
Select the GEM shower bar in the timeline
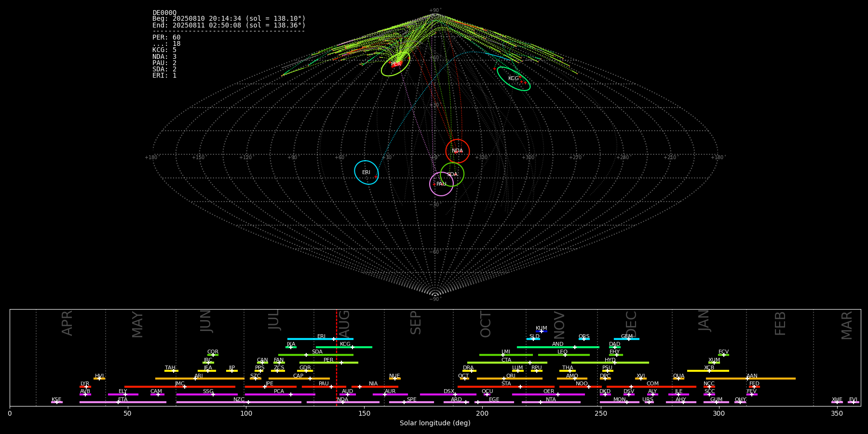[626, 339]
